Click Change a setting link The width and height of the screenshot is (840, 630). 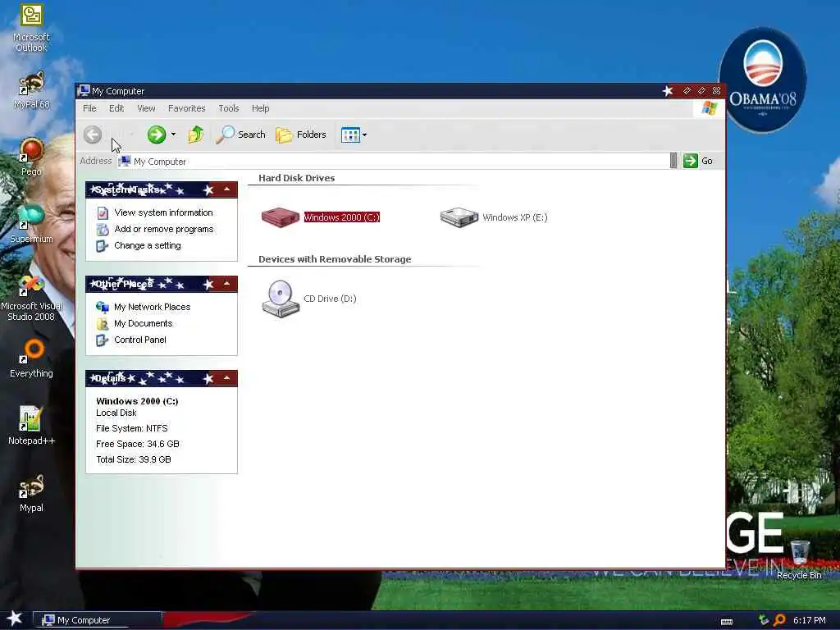coord(148,245)
